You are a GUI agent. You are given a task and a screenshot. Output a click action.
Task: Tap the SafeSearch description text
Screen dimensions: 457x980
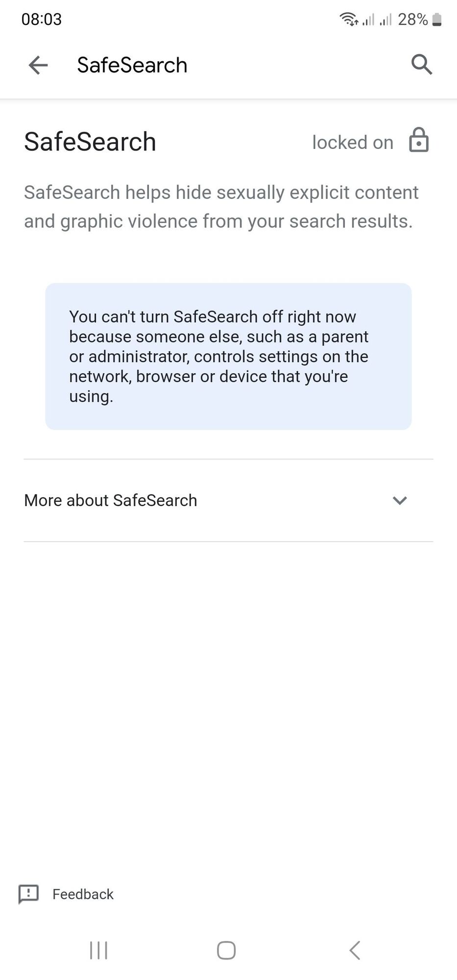(x=221, y=207)
